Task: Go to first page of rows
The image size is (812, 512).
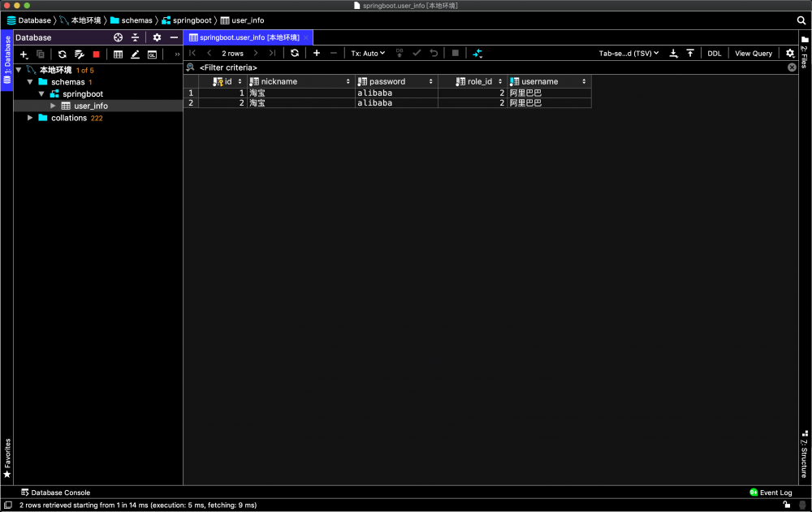Action: 192,53
